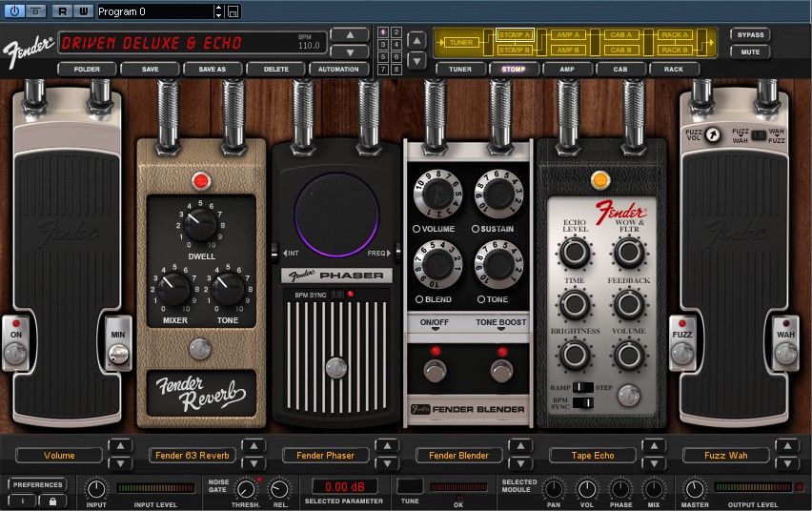Click the Fender Blender TONE BOOST footswitch
Viewport: 812px width, 511px height.
tap(502, 371)
